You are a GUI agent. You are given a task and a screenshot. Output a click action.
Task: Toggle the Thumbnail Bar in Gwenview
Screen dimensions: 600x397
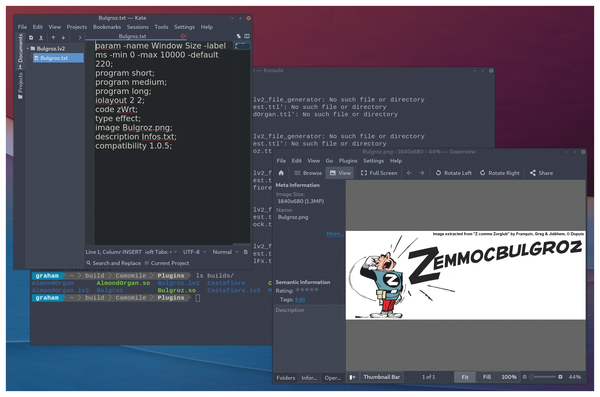pyautogui.click(x=382, y=377)
